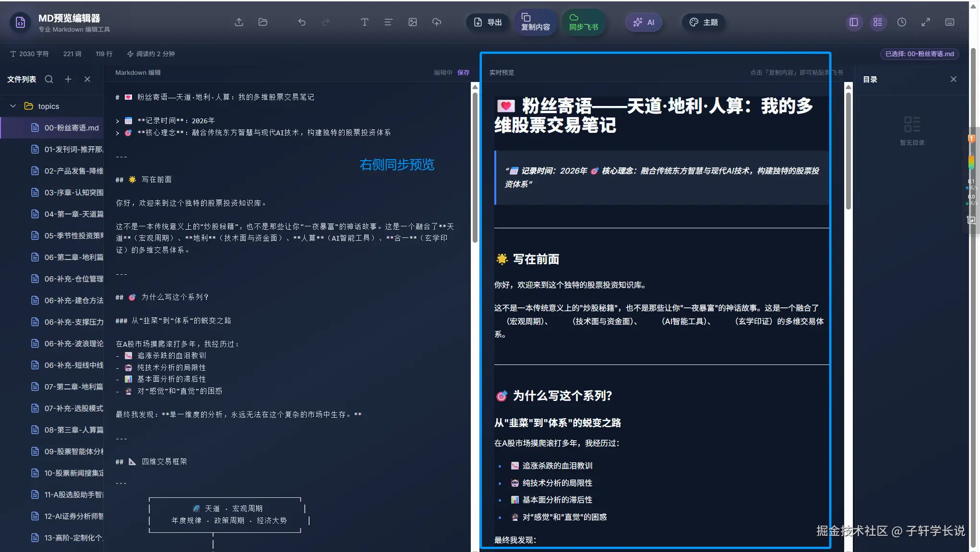This screenshot has width=980, height=552.
Task: Click the upload/share icon in the toolbar
Action: 239,22
